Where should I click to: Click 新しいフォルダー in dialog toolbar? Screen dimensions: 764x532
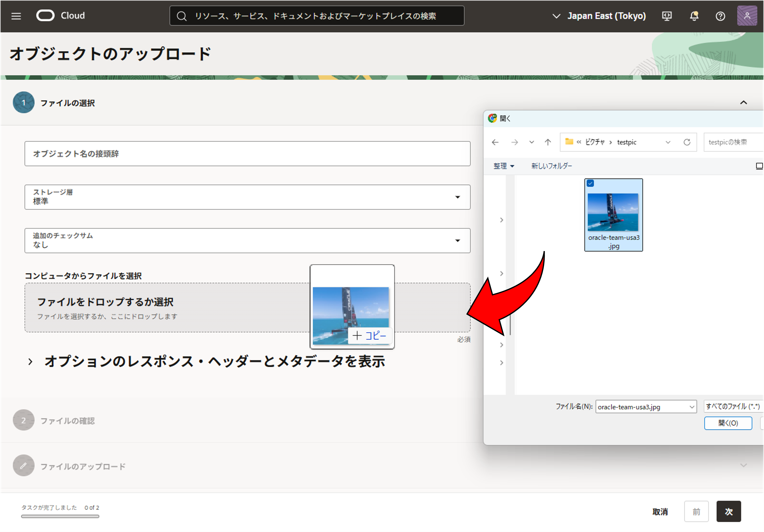[x=551, y=166]
